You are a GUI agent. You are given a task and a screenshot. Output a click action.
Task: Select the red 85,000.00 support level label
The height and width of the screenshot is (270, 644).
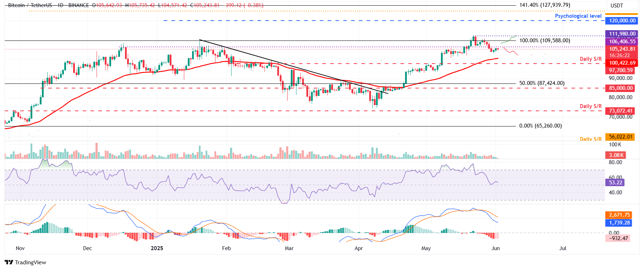pyautogui.click(x=620, y=88)
